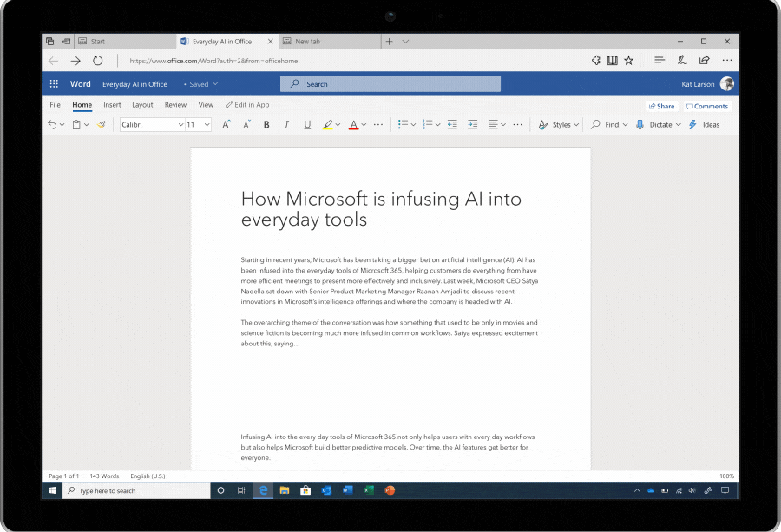
Task: Open the Insert ribbon tab
Action: (x=112, y=105)
